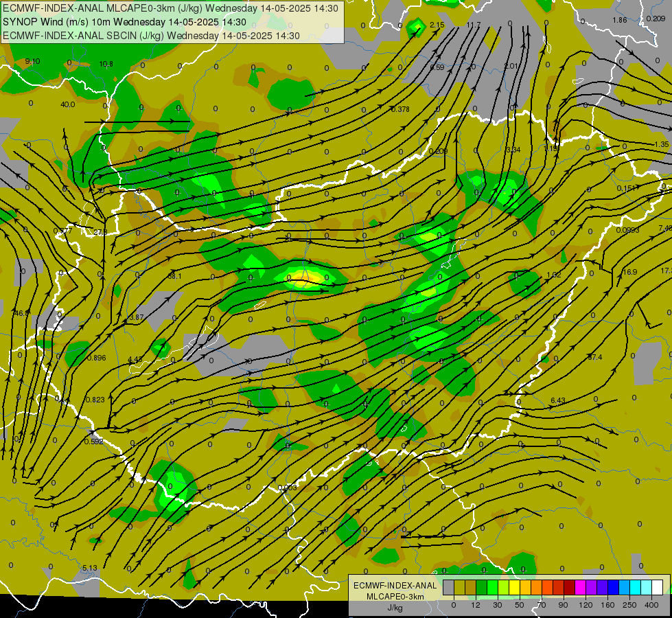Click the legend tick value 160
The height and width of the screenshot is (618, 672).
point(607,605)
